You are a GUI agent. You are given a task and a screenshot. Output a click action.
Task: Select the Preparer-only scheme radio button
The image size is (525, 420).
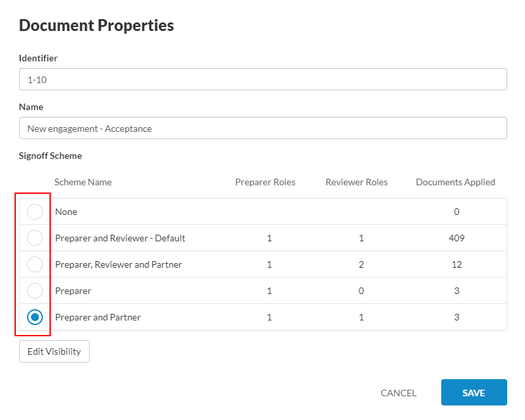[x=35, y=291]
